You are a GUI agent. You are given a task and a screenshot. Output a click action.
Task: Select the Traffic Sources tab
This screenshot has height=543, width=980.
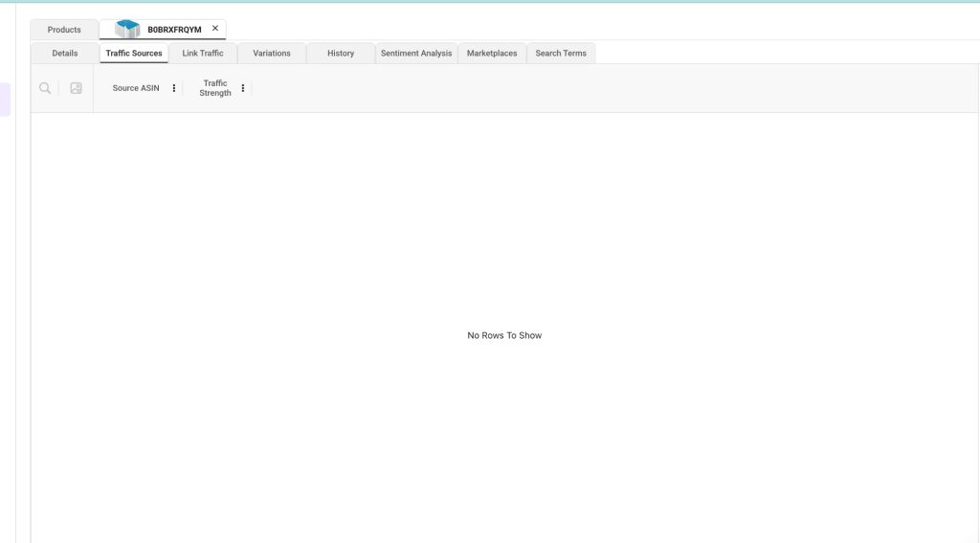pyautogui.click(x=134, y=54)
